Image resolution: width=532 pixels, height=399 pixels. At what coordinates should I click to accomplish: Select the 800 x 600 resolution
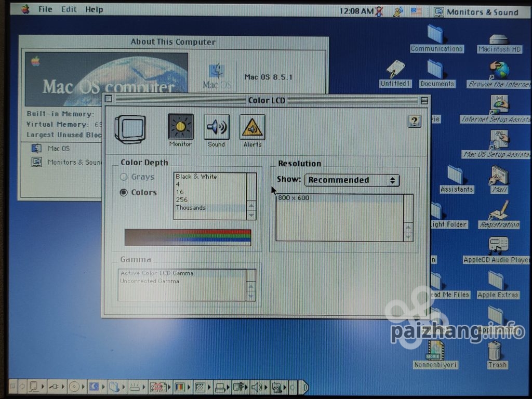(x=294, y=198)
